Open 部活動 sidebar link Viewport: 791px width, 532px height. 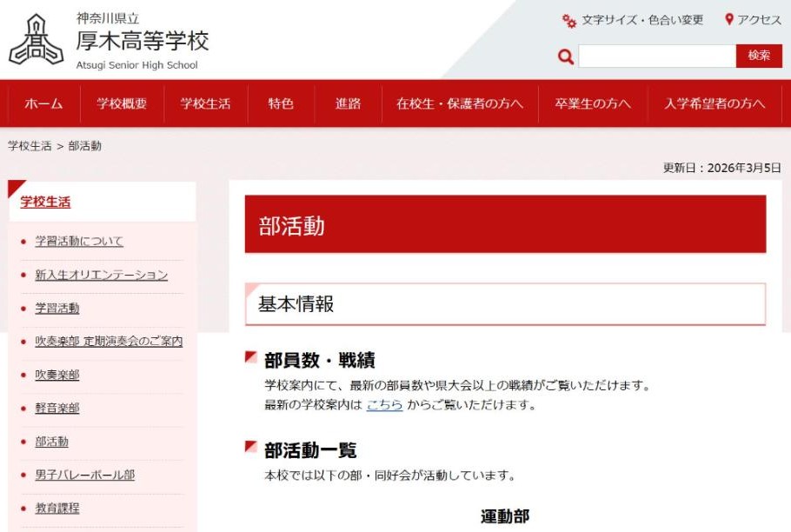(51, 442)
